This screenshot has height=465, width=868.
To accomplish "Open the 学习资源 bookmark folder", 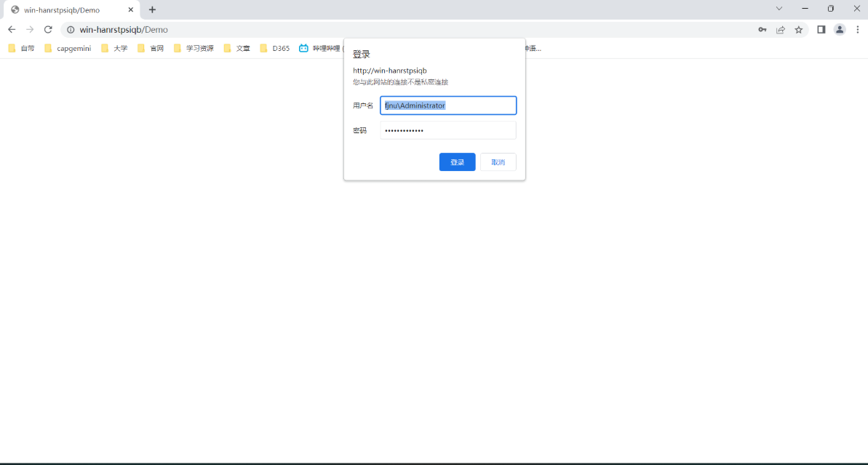I will click(194, 48).
